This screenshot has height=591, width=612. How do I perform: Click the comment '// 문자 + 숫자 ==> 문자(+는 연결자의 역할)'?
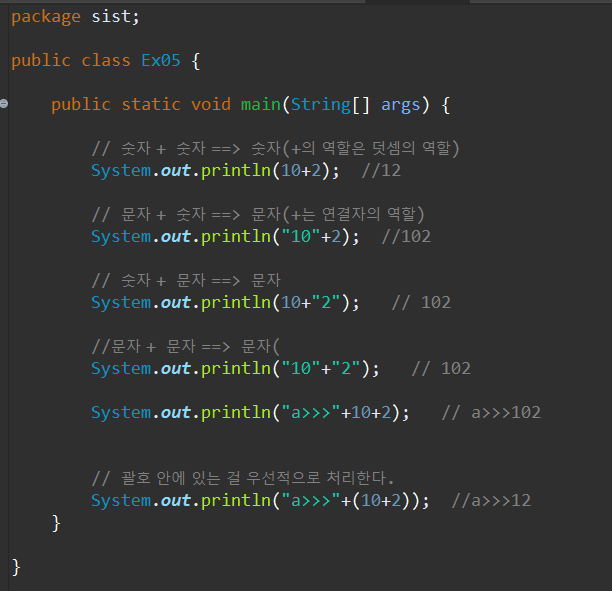tap(258, 215)
